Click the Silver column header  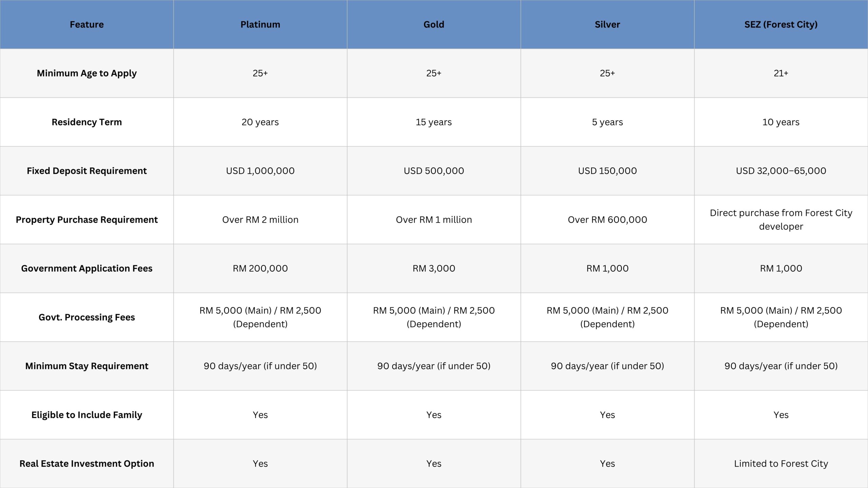(x=607, y=24)
